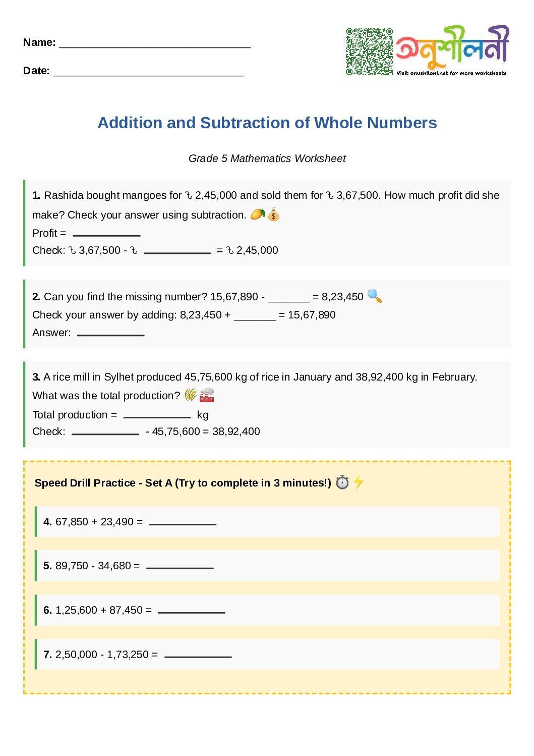Click the Onushiloni Bengali logo

point(452,46)
